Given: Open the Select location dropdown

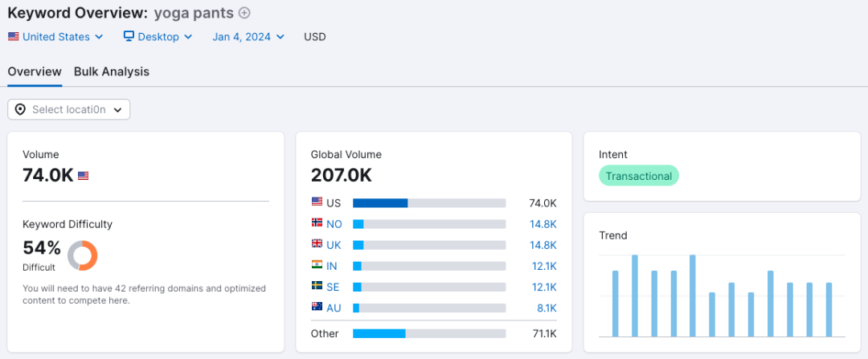Looking at the screenshot, I should [x=69, y=109].
